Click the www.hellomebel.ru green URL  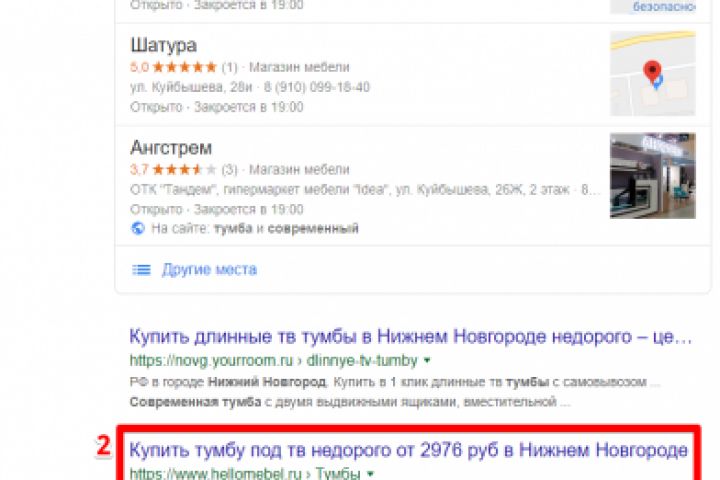coord(245,473)
